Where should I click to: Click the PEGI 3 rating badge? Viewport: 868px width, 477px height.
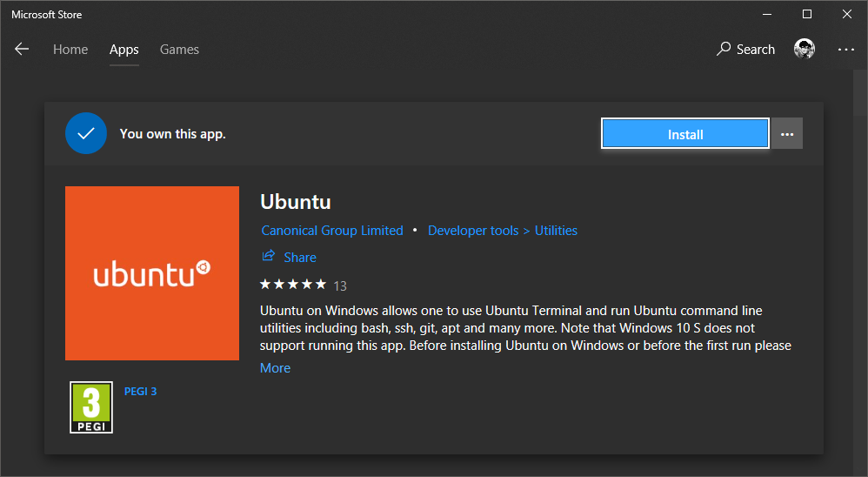tap(91, 407)
